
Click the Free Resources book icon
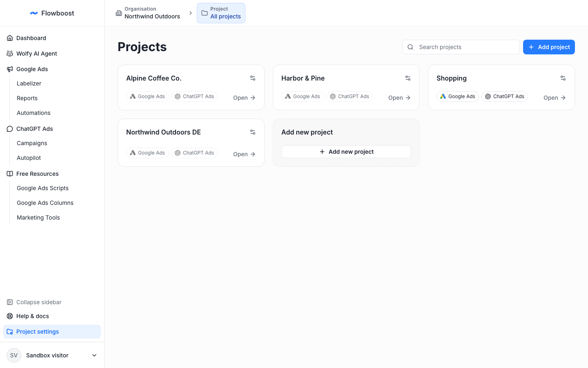10,174
